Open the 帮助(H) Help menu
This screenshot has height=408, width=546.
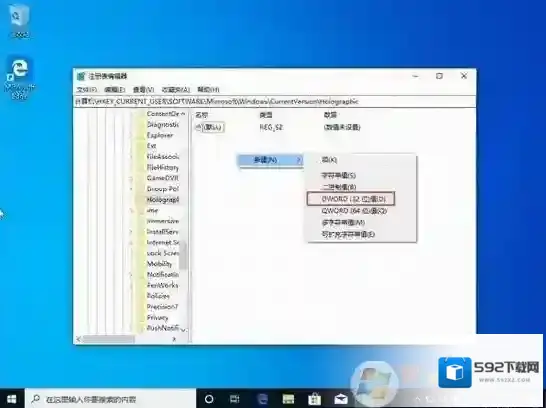tap(208, 90)
